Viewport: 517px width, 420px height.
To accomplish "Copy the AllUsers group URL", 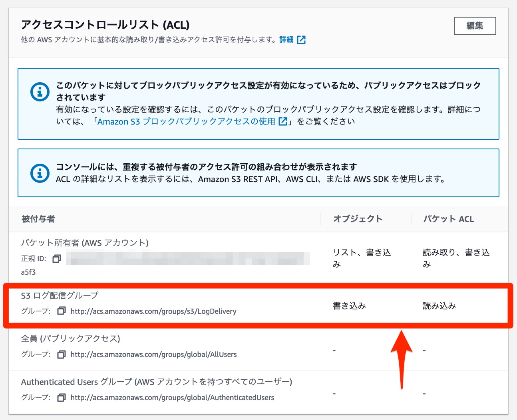I will [x=61, y=354].
